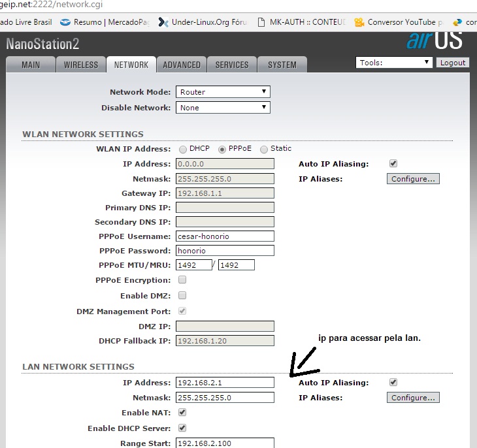Open the Conversor YouTube bookmark icon
The image size is (477, 448).
pyautogui.click(x=359, y=22)
